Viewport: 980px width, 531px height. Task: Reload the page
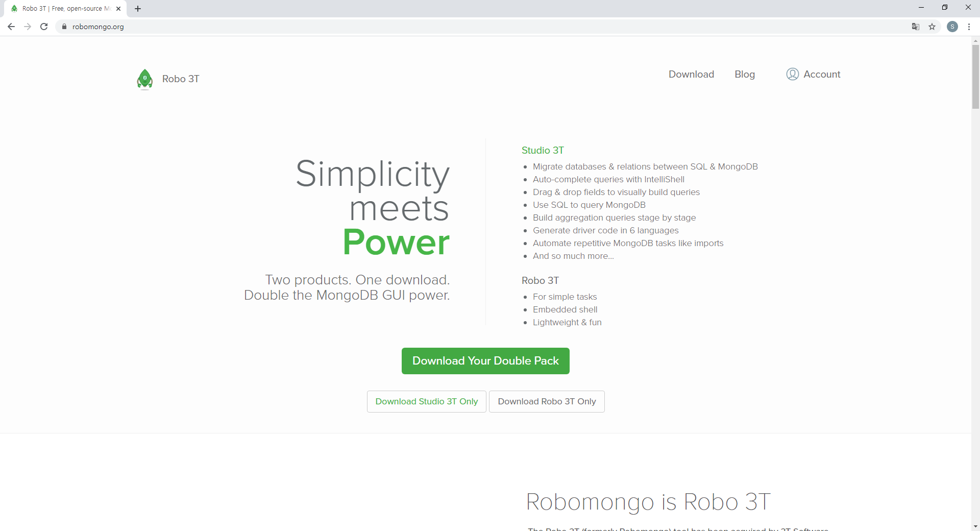point(44,27)
